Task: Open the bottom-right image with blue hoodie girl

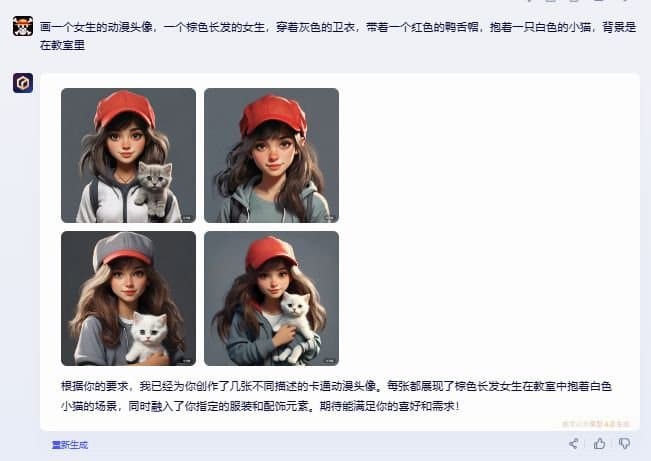Action: [272, 299]
